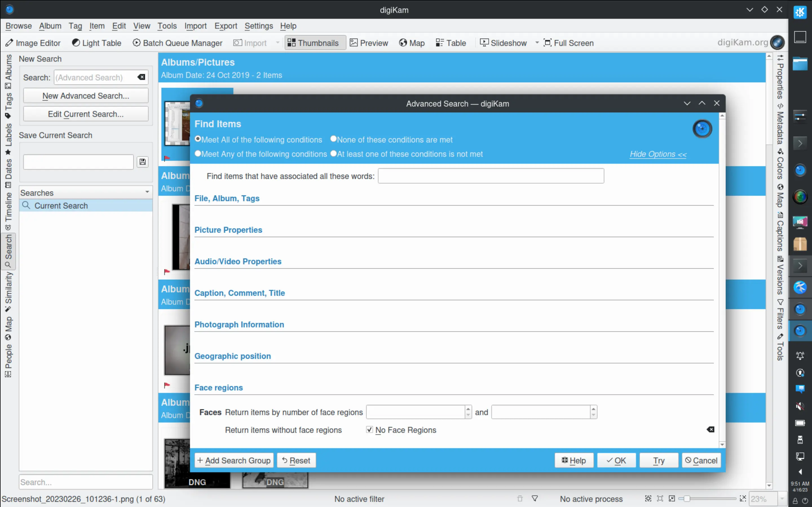Uncheck the No Face Regions checkbox

click(369, 430)
